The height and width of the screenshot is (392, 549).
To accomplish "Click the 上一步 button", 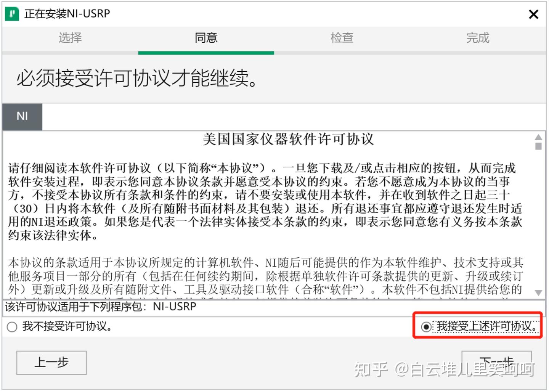I will [51, 363].
